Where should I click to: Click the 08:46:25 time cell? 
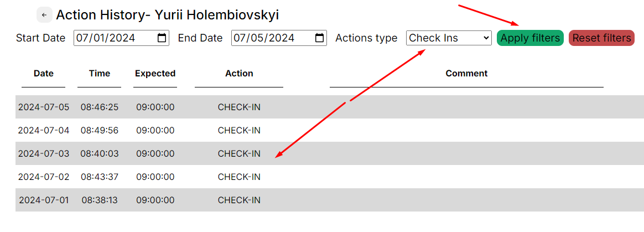pyautogui.click(x=100, y=107)
